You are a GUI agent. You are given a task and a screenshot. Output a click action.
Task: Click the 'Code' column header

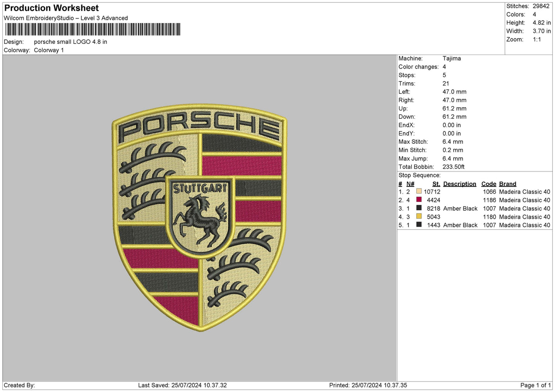click(x=488, y=184)
